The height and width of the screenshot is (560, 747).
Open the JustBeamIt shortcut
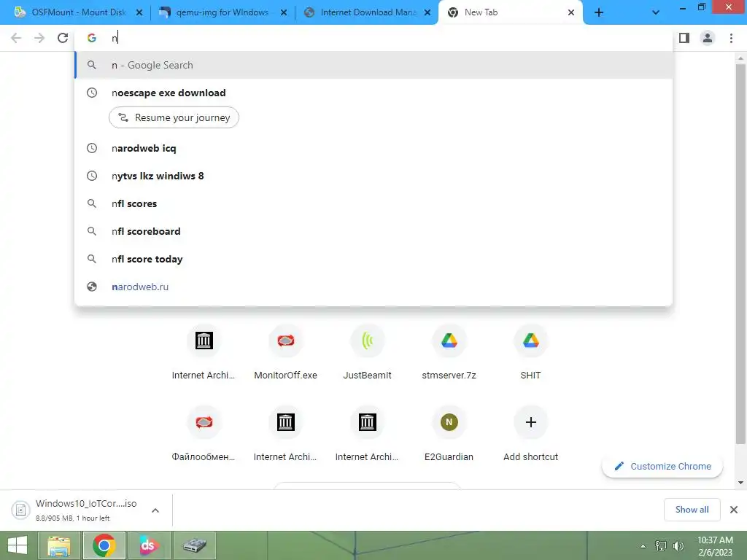[x=368, y=352]
